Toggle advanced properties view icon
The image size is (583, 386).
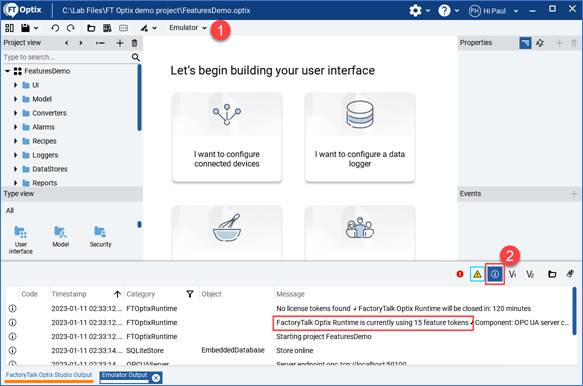click(x=540, y=43)
